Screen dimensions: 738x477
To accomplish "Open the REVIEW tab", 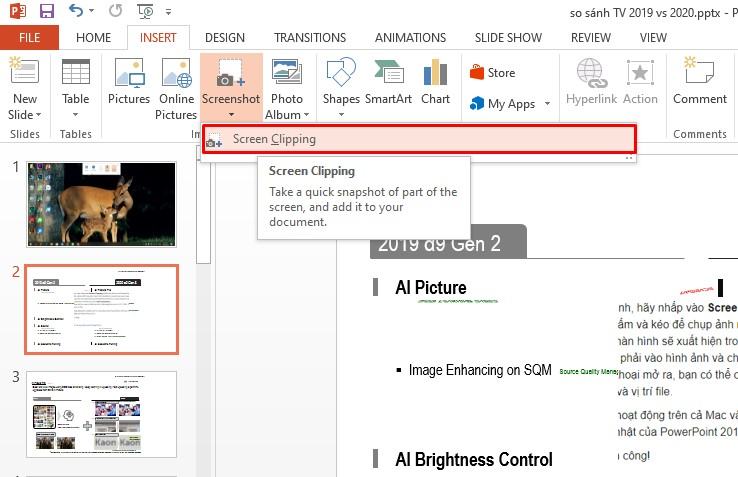I will pos(591,38).
